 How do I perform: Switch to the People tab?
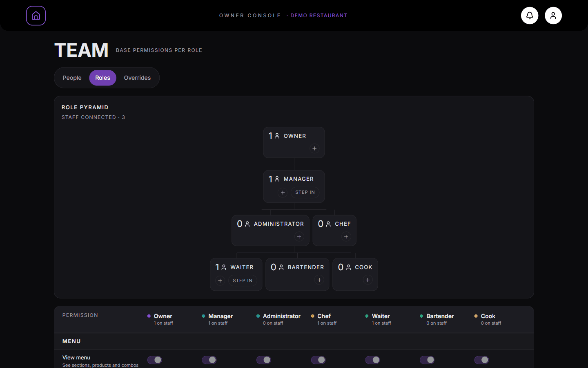coord(72,78)
